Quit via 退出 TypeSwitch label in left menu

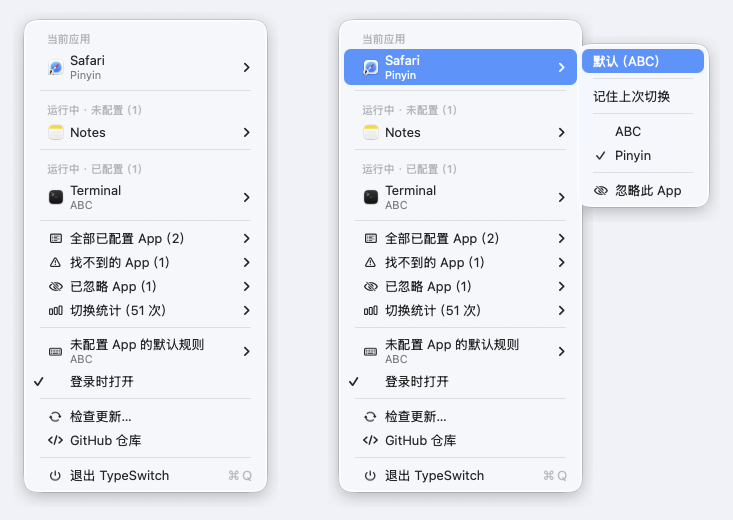click(120, 476)
